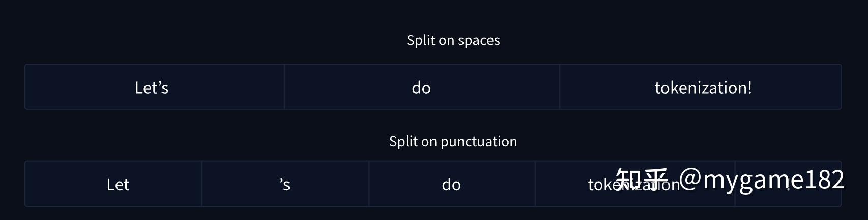
Task: Click the "’s" token cell
Action: coord(285,184)
